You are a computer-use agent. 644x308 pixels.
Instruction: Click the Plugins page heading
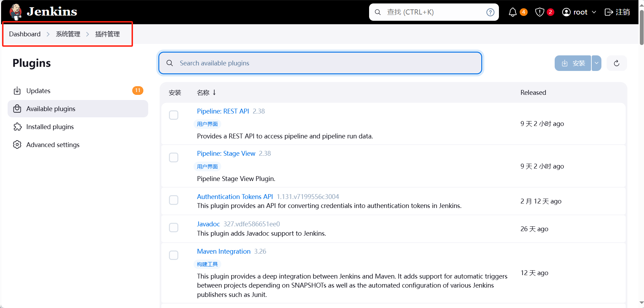[32, 63]
